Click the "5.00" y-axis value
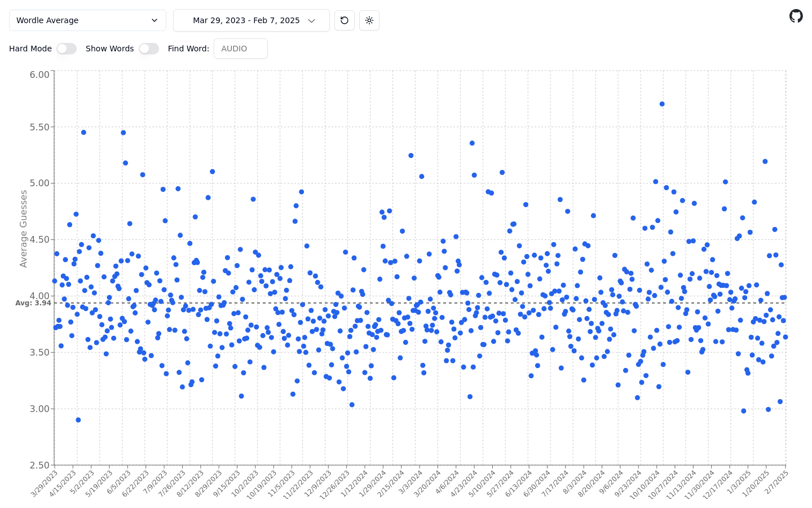Screen dimensions: 812x508 coord(39,183)
